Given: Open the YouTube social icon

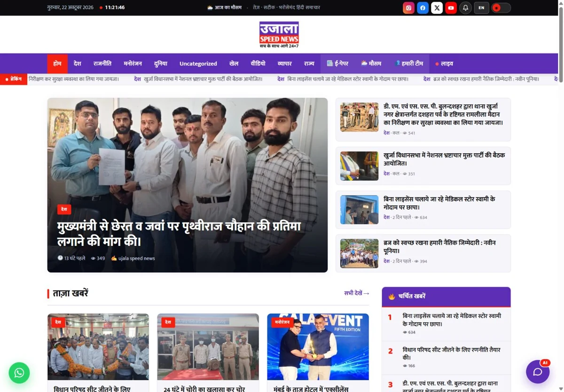Looking at the screenshot, I should coord(451,8).
